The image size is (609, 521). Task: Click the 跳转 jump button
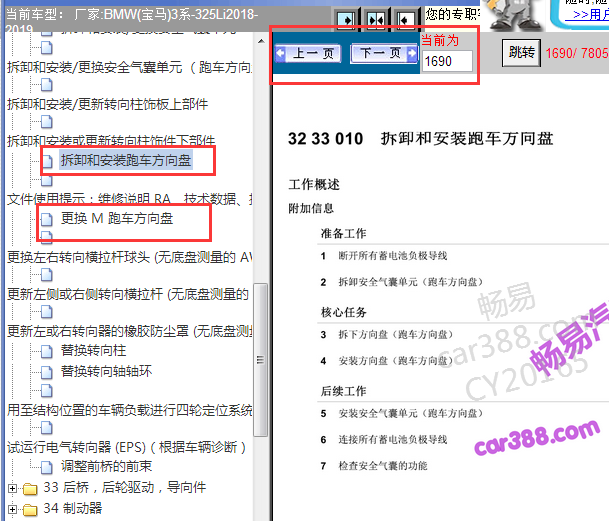(x=521, y=52)
